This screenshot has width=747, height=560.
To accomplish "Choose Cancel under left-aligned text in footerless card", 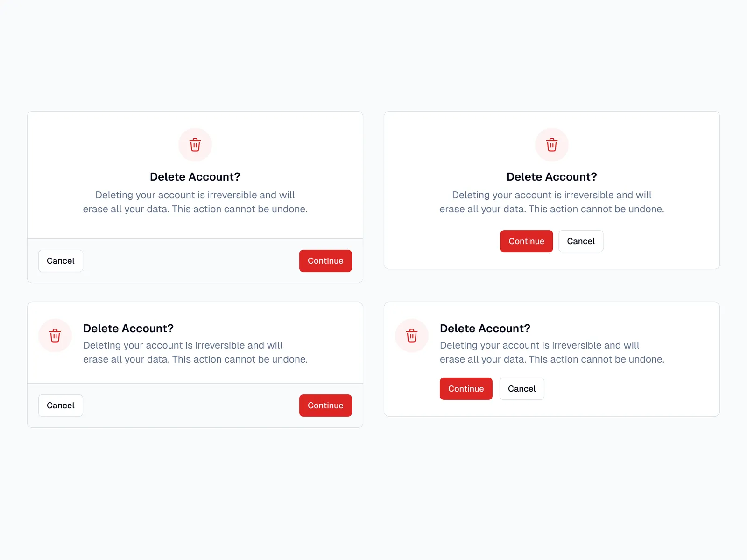I will pyautogui.click(x=521, y=389).
